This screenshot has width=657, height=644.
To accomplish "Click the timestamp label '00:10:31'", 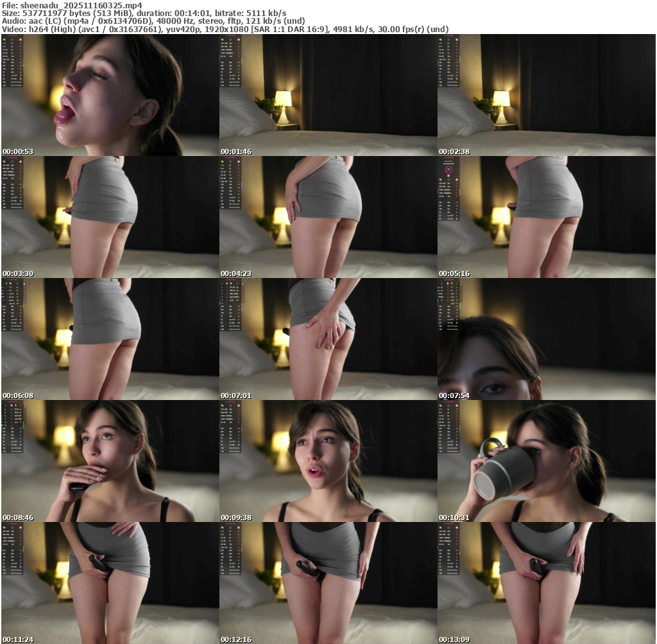I will tap(454, 518).
